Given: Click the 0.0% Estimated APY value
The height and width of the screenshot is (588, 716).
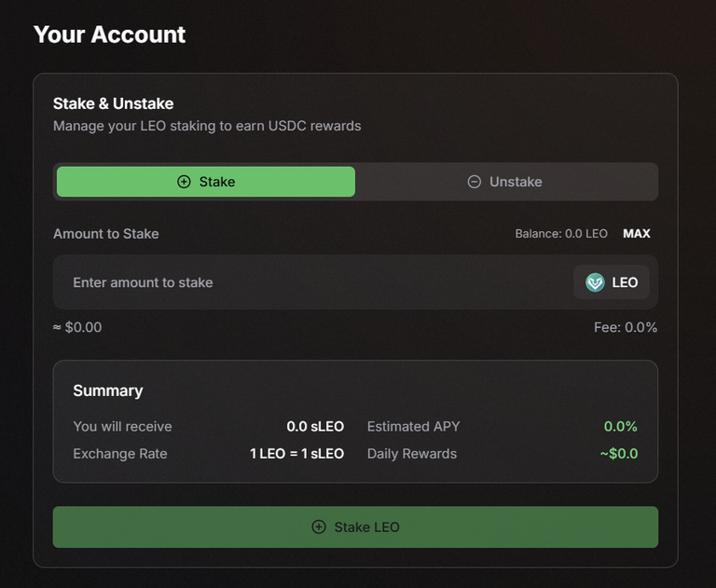Looking at the screenshot, I should click(x=621, y=427).
